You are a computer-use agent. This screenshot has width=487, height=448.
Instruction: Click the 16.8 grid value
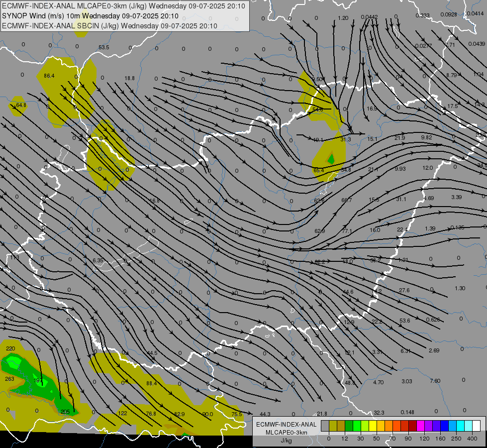coord(154,201)
